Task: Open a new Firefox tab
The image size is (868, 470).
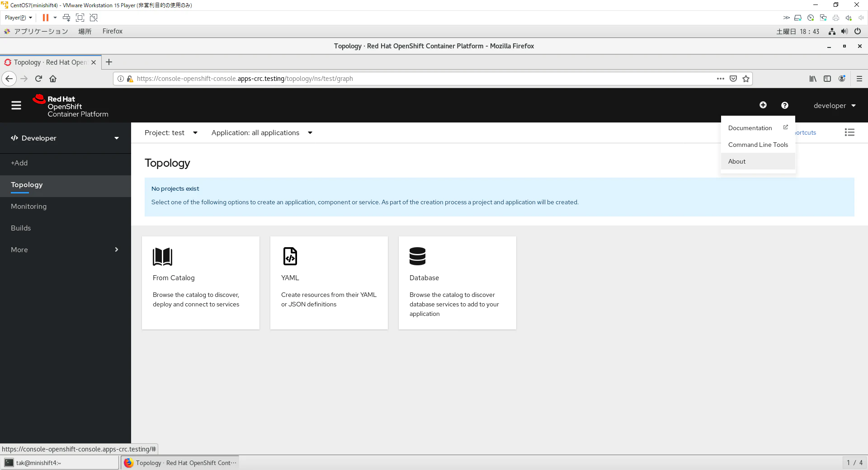Action: click(109, 62)
